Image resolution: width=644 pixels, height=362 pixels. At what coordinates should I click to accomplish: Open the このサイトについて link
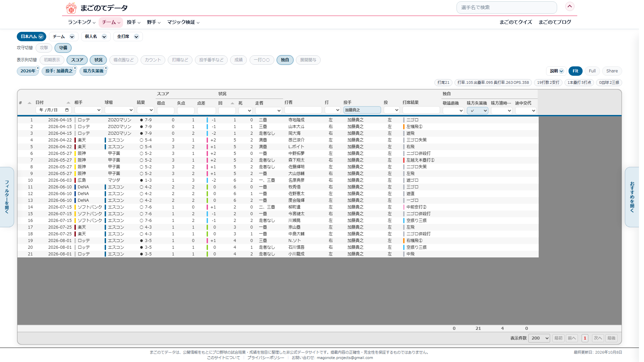[223, 358]
